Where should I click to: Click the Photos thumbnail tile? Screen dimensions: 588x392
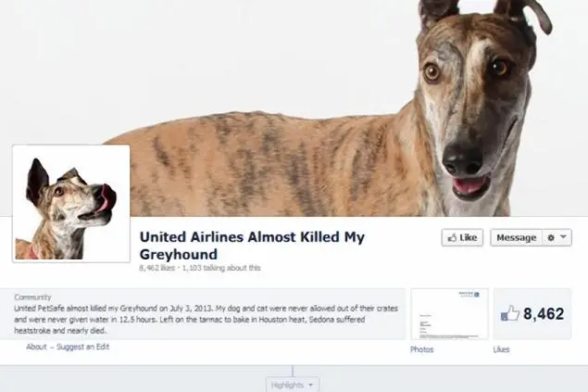point(450,314)
